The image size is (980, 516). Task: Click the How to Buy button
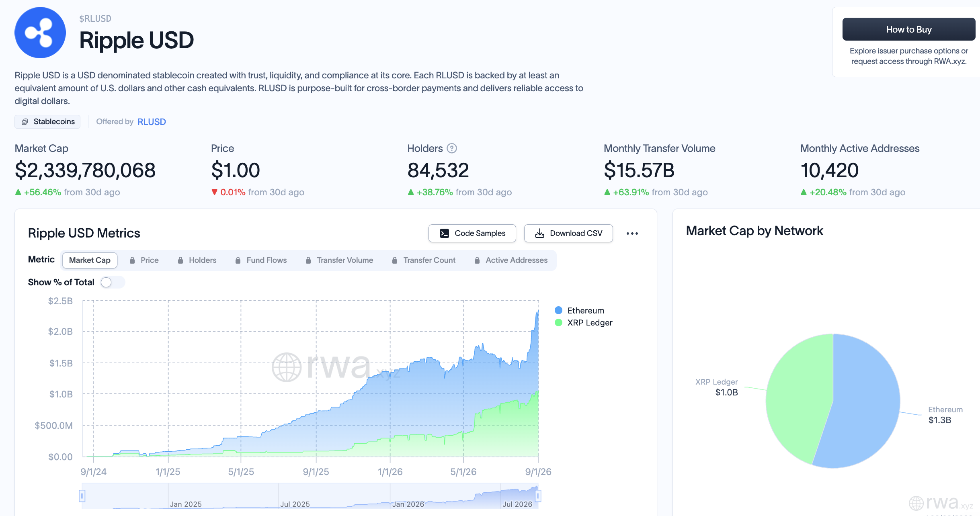tap(908, 29)
